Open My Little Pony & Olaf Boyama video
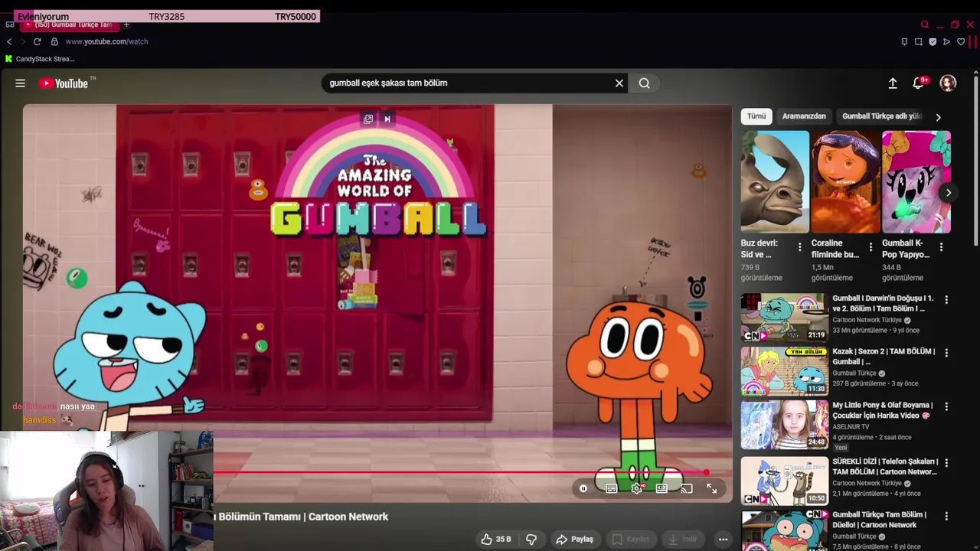980x551 pixels. 883,410
